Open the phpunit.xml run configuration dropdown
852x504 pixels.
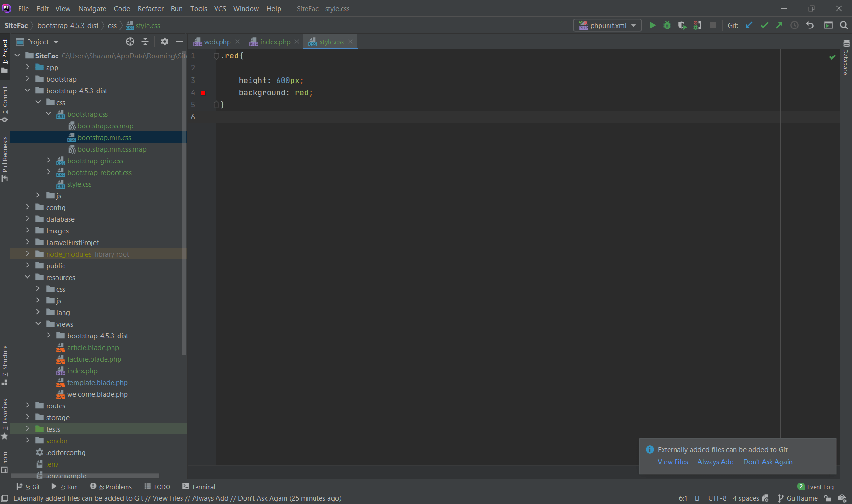[608, 26]
